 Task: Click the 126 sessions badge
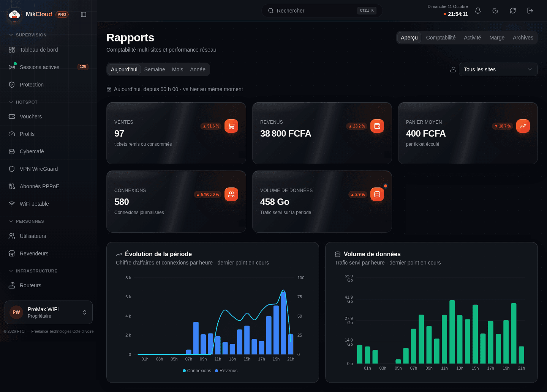tap(83, 67)
